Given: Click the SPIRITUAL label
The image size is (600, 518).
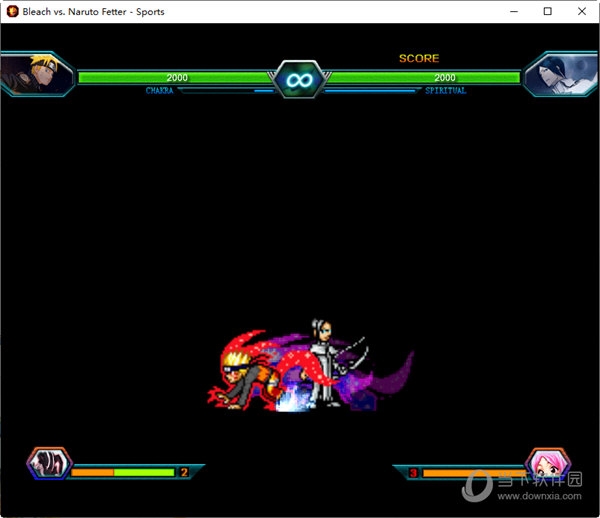Looking at the screenshot, I should click(x=445, y=91).
